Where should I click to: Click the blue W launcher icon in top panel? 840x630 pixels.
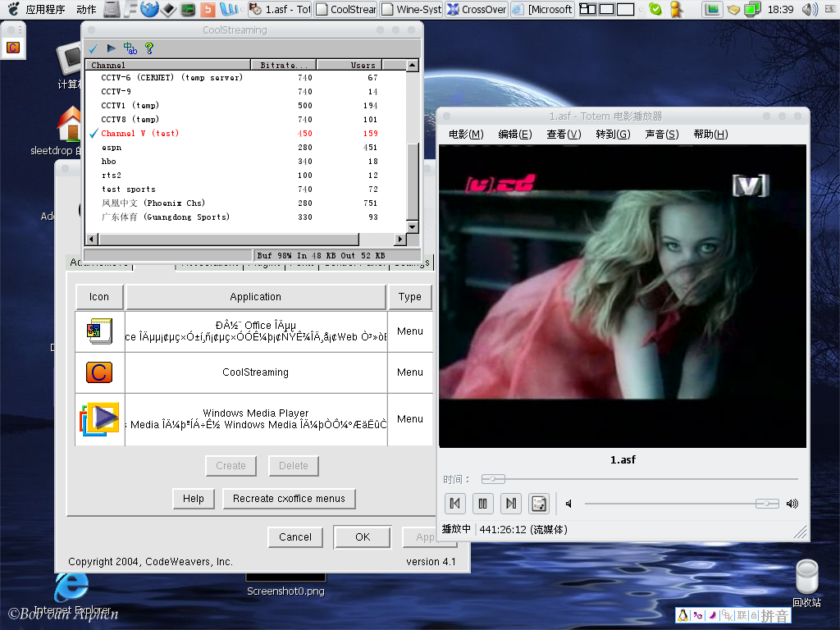[230, 9]
